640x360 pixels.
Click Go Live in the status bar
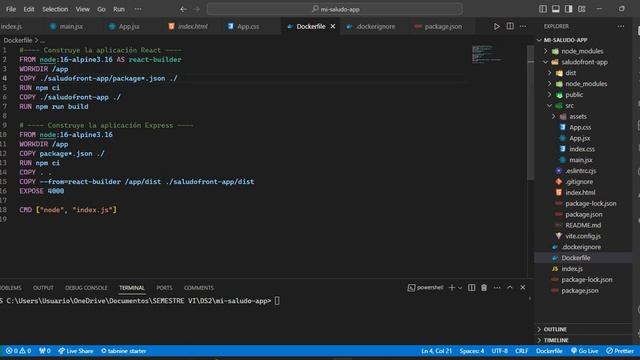[x=584, y=351]
